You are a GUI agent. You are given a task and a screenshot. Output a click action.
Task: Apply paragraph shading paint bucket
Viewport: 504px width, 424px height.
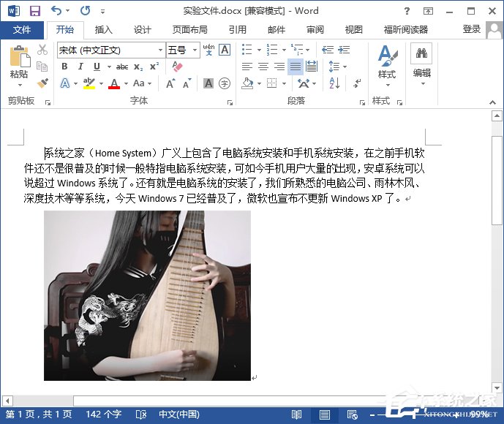(x=247, y=83)
